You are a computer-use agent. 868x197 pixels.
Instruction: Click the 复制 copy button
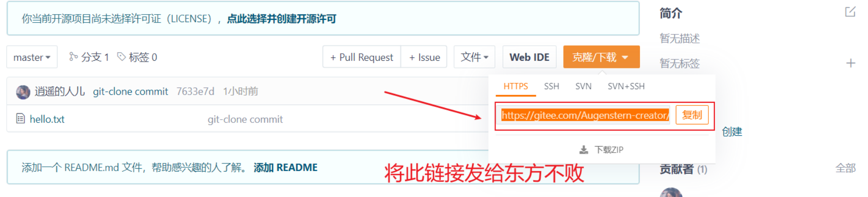[x=692, y=115]
